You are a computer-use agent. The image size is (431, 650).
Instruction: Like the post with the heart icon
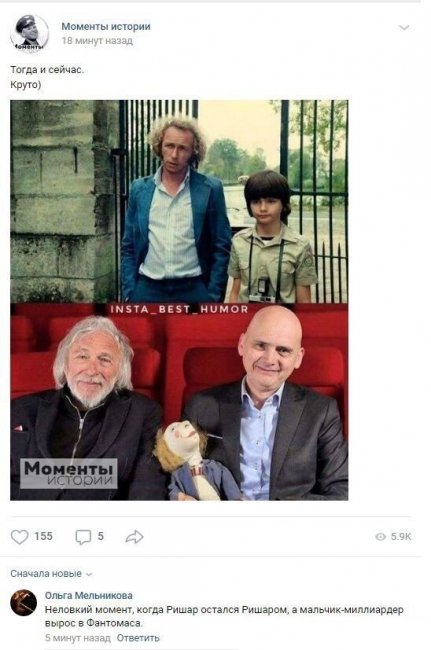tap(19, 536)
